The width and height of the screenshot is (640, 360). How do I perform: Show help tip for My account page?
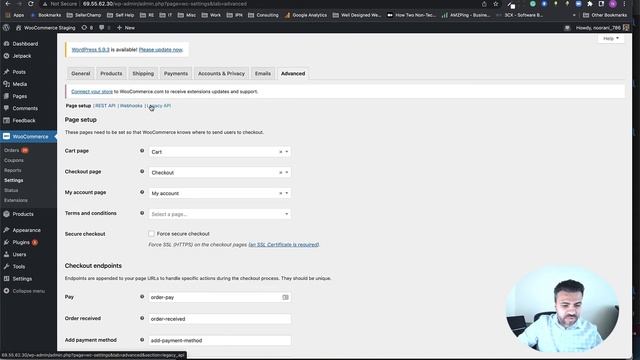pos(142,192)
